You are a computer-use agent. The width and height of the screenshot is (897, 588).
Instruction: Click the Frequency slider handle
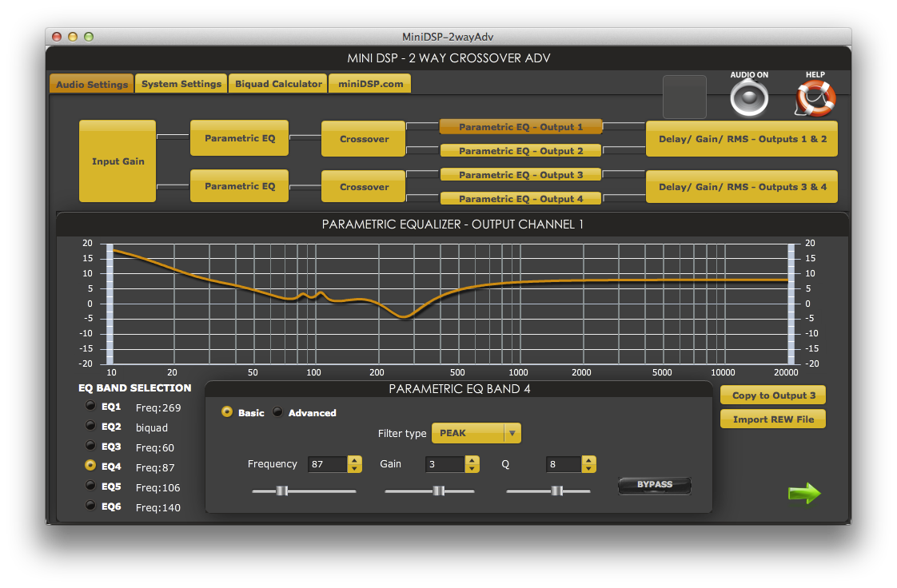281,491
